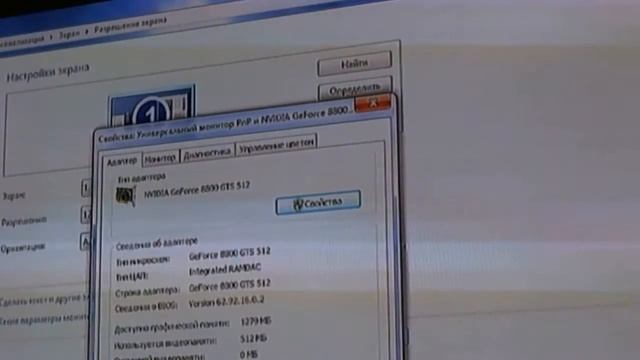Click the BIOS Version 62.92.16.0.2 value

(227, 302)
